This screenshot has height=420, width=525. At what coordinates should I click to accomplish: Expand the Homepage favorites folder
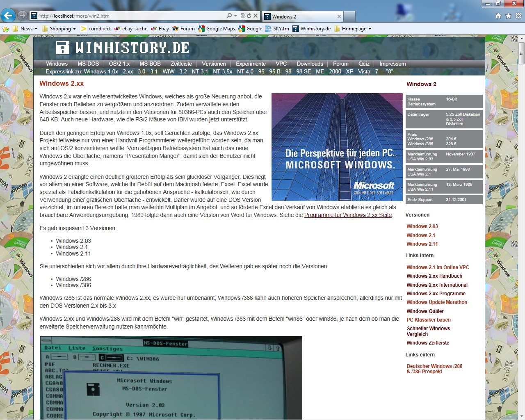click(353, 29)
